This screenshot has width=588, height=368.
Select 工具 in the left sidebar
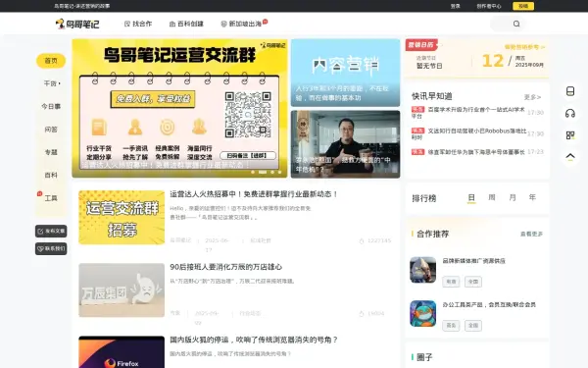tap(51, 198)
